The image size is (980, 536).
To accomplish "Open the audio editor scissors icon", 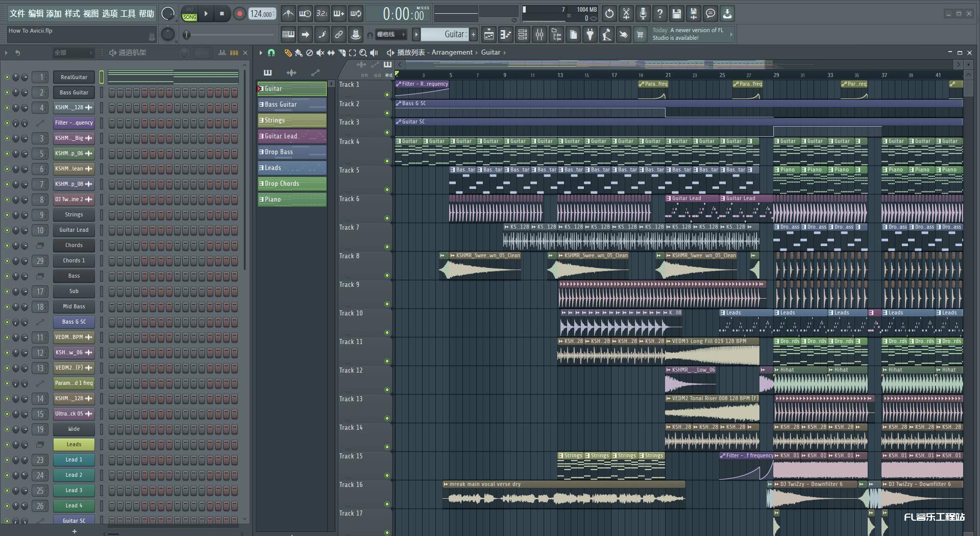I will pyautogui.click(x=626, y=14).
